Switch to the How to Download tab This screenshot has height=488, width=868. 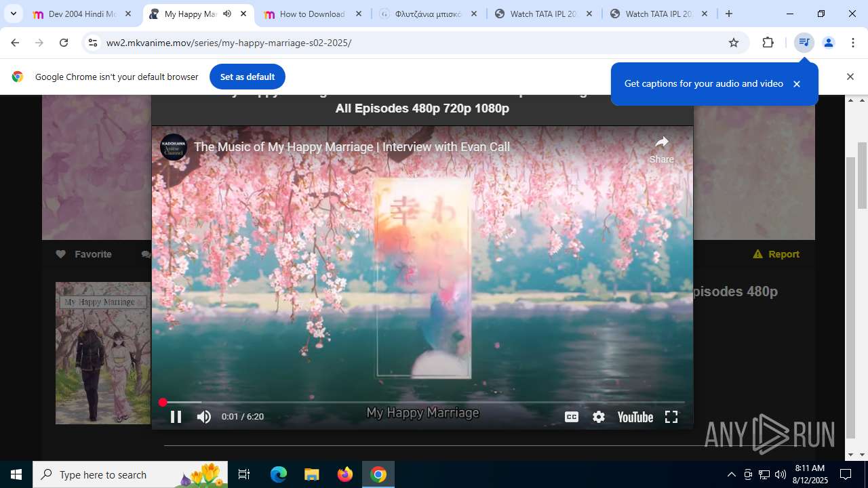[x=312, y=14]
